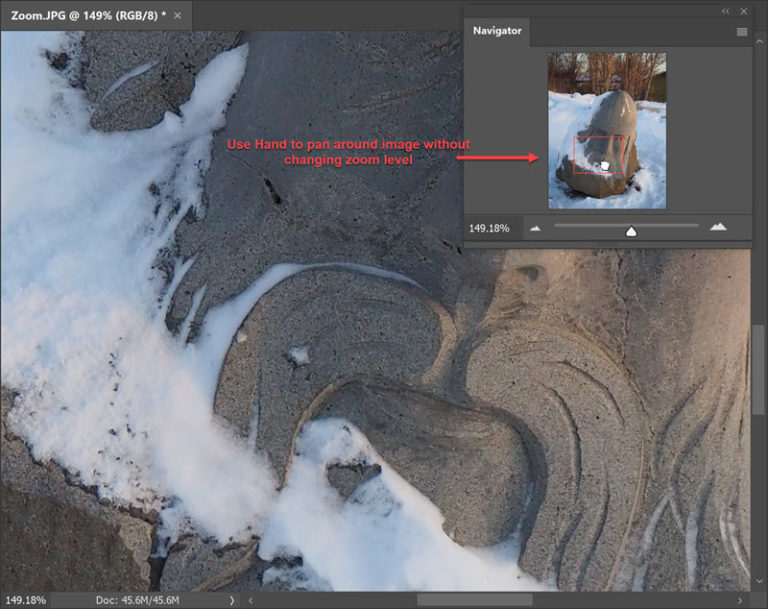
Task: Click the hand cursor inside the Navigator red box
Action: point(604,164)
